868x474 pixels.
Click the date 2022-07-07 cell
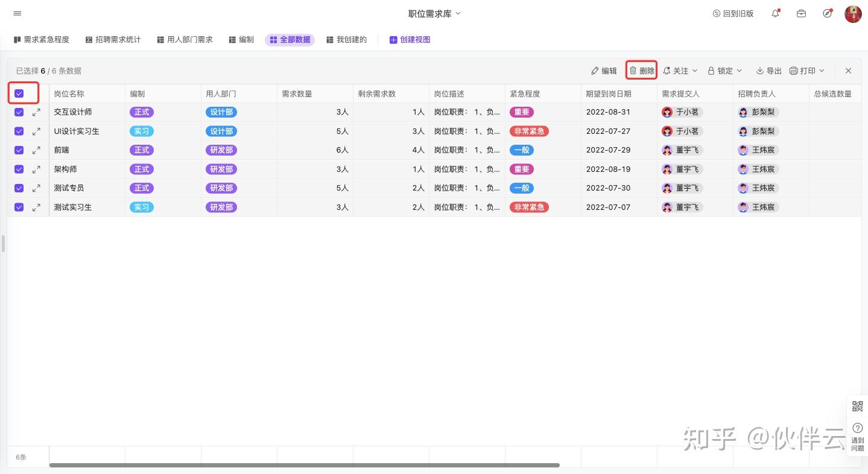pyautogui.click(x=619, y=207)
